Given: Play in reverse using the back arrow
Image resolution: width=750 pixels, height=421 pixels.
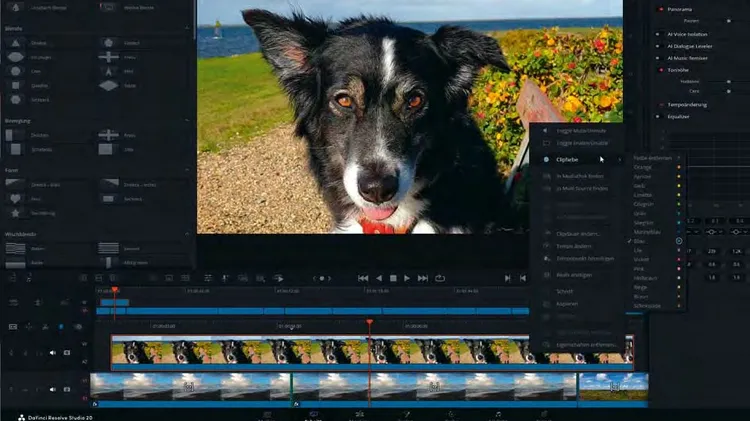Looking at the screenshot, I should pos(378,278).
